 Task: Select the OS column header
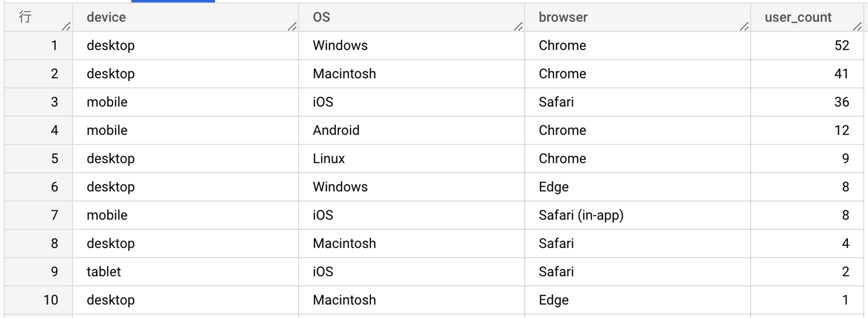[x=411, y=17]
